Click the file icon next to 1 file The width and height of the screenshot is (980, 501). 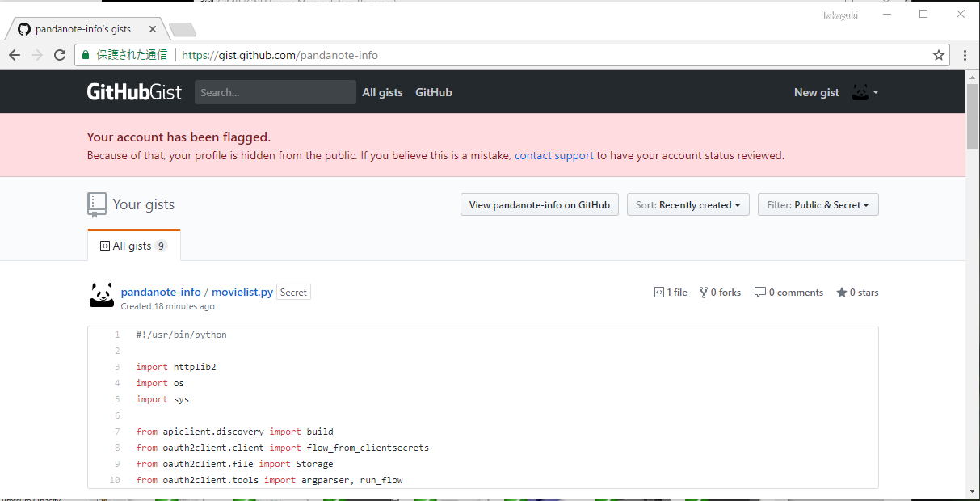coord(659,292)
